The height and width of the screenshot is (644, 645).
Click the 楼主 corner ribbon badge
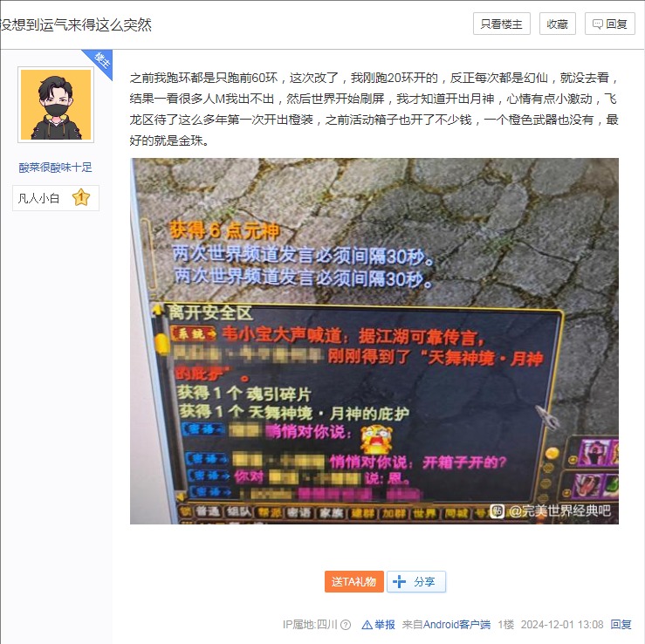point(100,62)
